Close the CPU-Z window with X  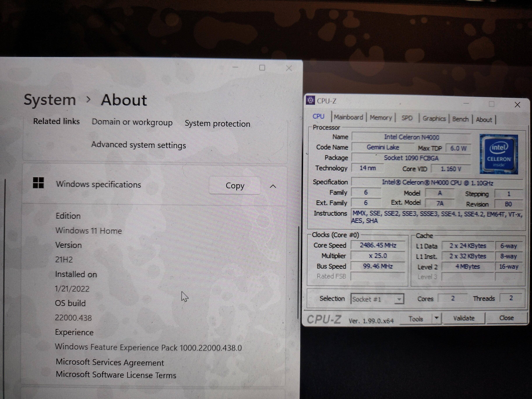[x=517, y=105]
